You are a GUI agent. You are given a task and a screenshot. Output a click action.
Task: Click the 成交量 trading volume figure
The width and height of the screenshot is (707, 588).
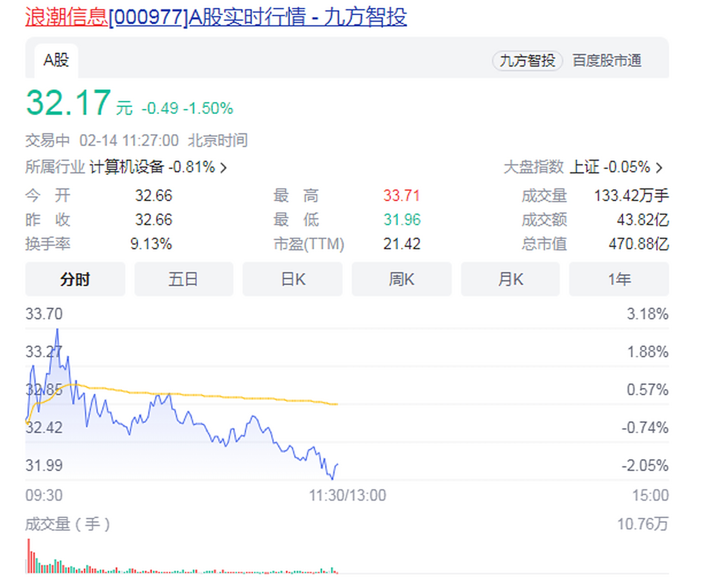coord(632,195)
